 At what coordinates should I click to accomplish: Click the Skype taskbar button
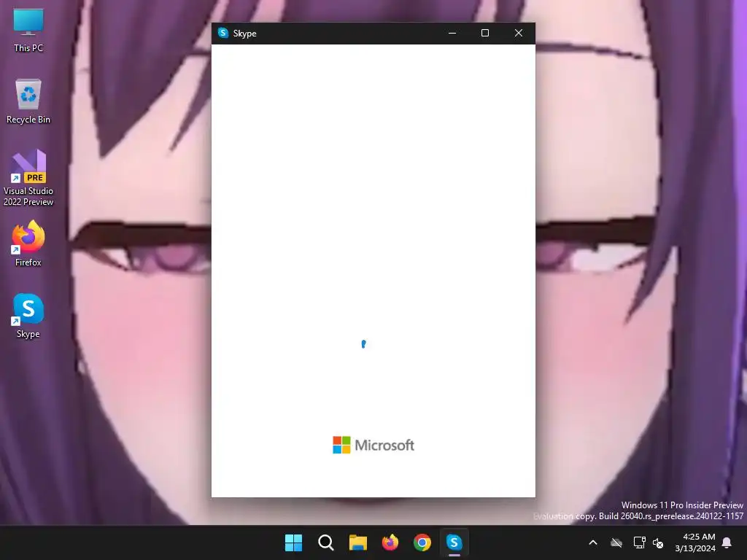(454, 542)
